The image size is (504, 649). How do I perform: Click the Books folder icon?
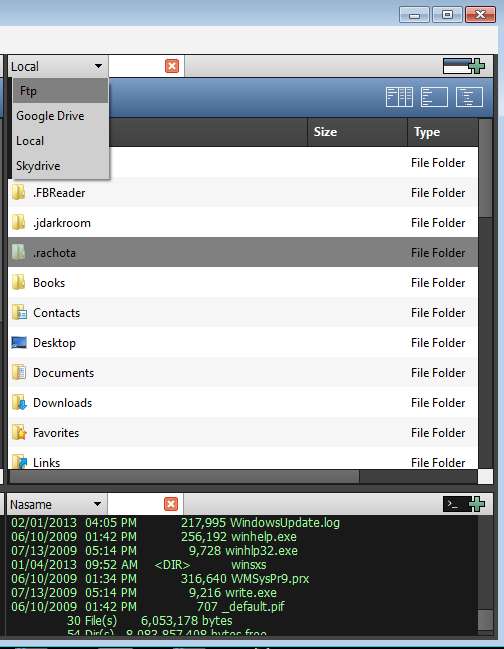pyautogui.click(x=19, y=283)
